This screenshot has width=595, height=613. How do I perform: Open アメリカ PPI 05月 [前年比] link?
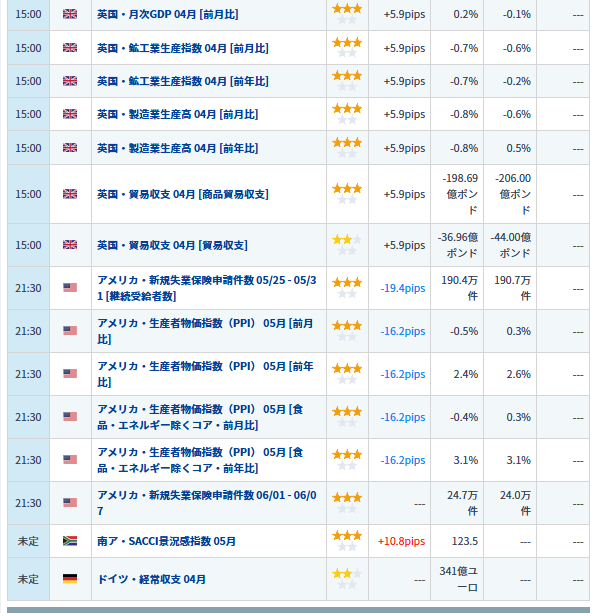(x=206, y=374)
